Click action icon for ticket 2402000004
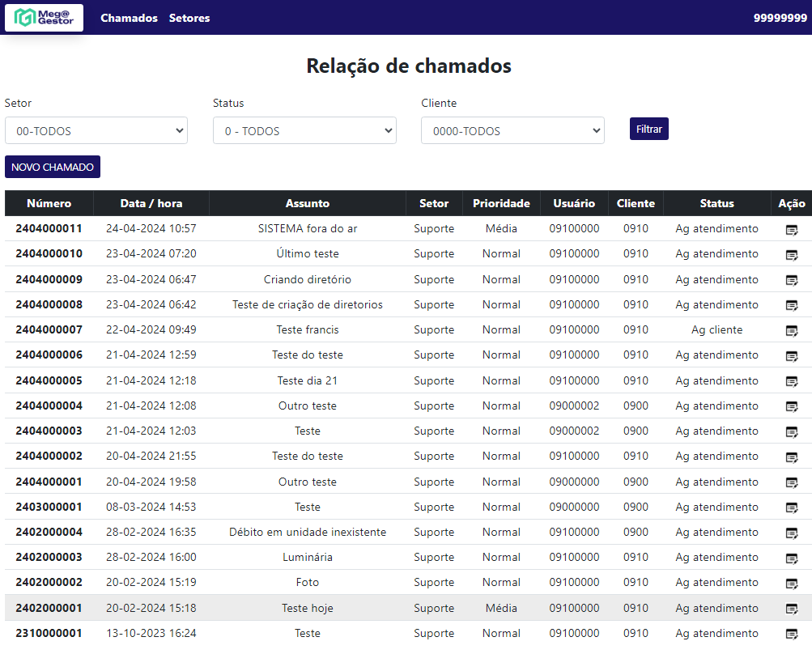 [x=791, y=533]
